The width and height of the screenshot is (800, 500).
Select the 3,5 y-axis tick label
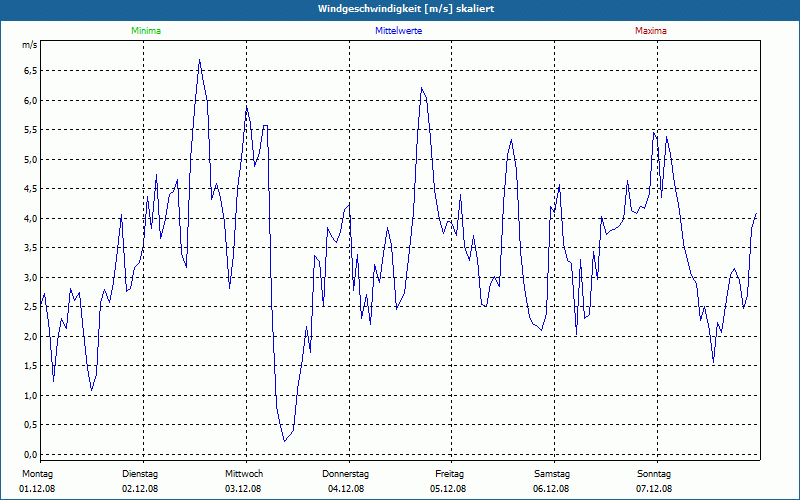coord(30,248)
